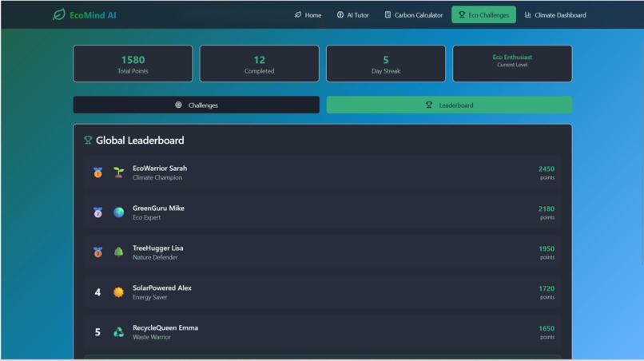Click the Carbon Calculator calculator icon
This screenshot has width=644, height=361.
[388, 15]
